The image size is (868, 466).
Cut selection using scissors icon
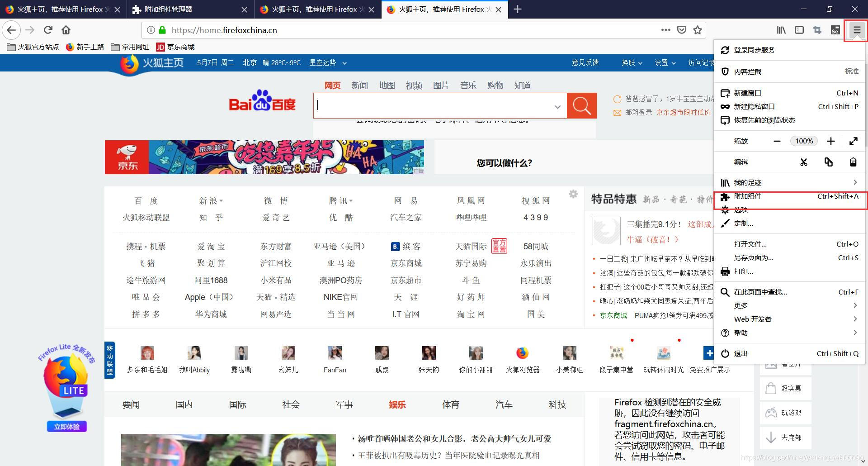[804, 162]
